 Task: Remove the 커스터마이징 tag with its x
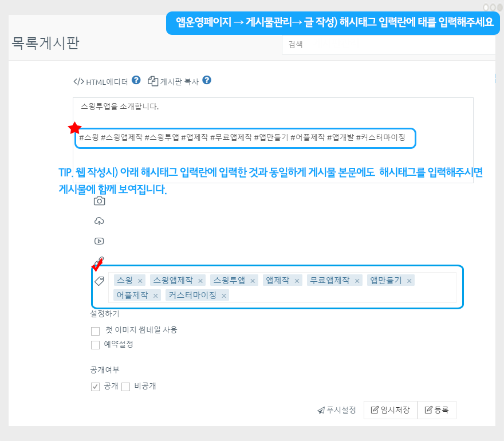point(224,296)
